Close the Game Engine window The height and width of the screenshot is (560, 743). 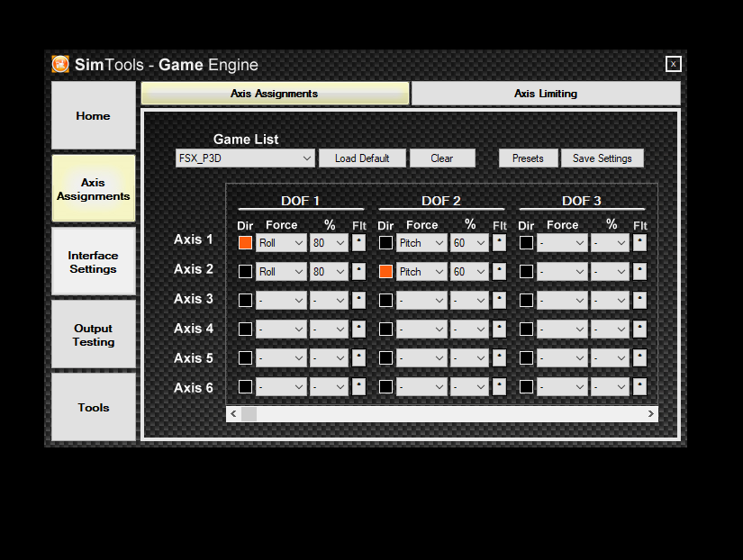pyautogui.click(x=673, y=64)
